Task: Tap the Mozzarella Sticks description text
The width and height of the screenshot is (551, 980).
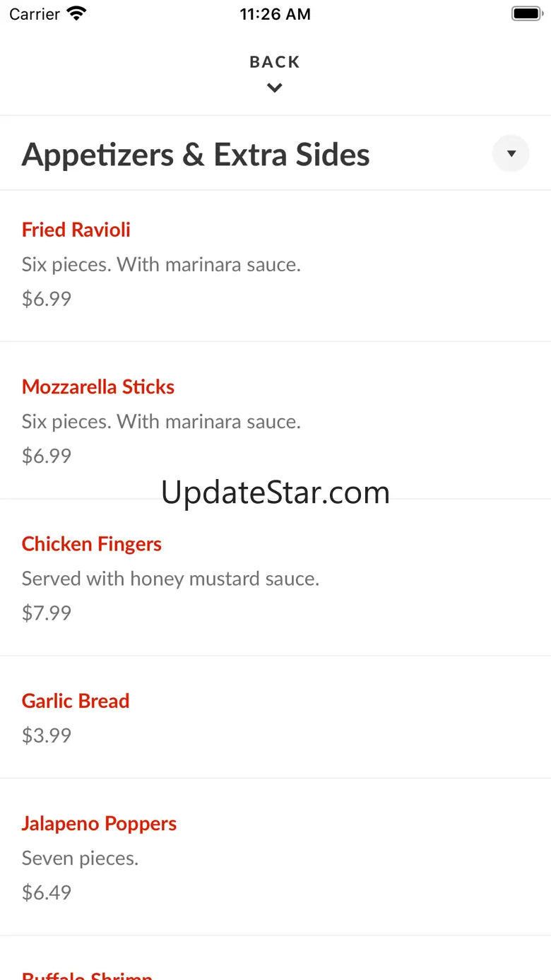Action: (161, 422)
